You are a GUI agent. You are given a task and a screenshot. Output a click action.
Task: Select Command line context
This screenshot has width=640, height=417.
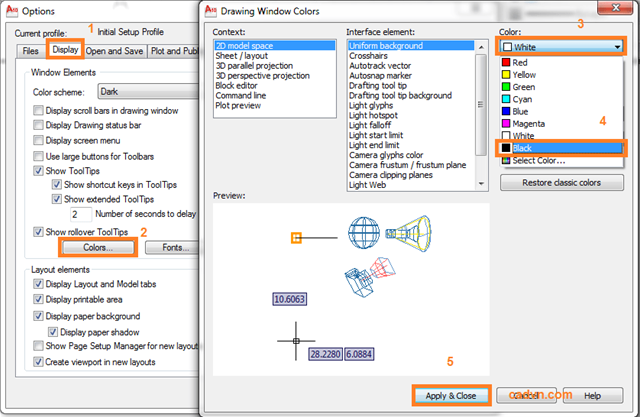point(275,95)
